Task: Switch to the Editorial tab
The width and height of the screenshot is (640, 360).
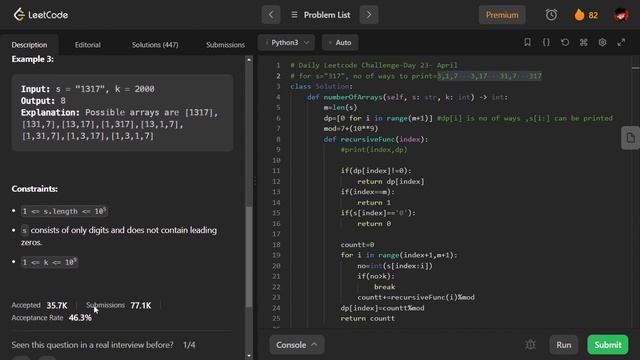Action: coord(88,45)
